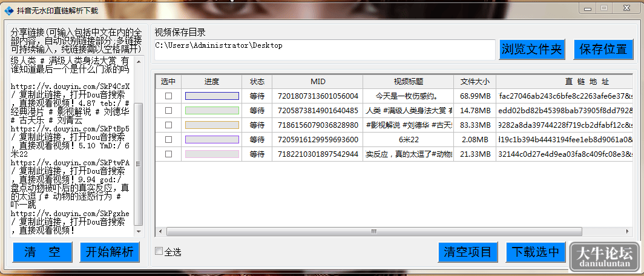
Task: Click the blue progress bar of first row
Action: [212, 96]
